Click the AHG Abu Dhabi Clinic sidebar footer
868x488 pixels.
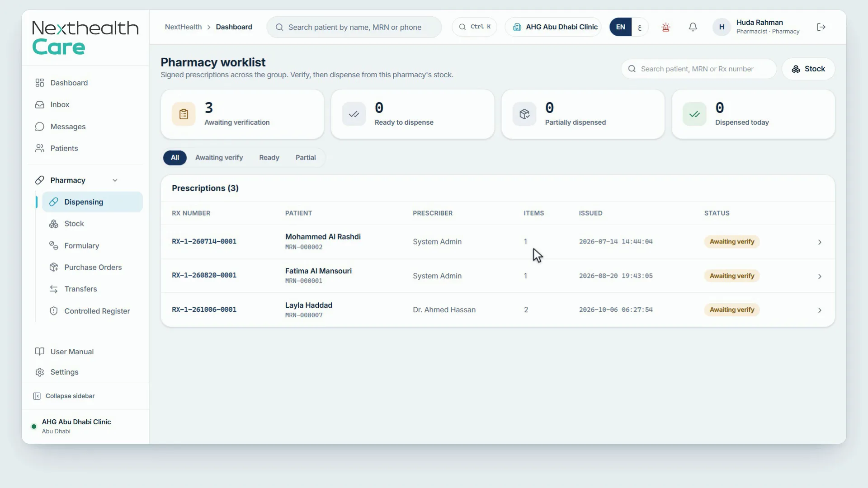(85, 427)
